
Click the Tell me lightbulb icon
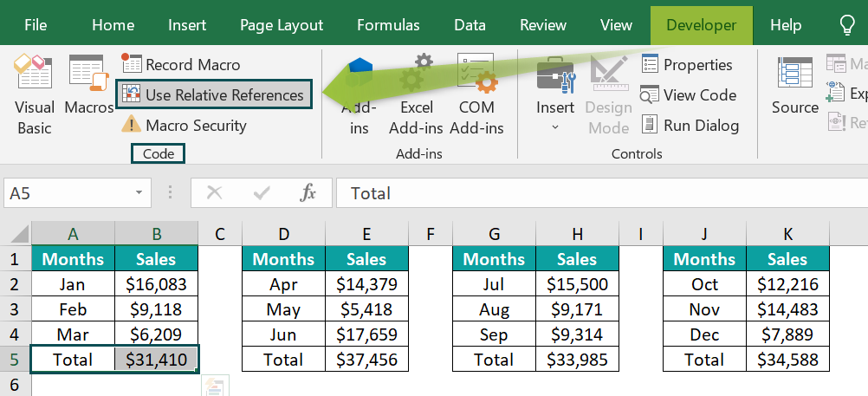pyautogui.click(x=847, y=25)
